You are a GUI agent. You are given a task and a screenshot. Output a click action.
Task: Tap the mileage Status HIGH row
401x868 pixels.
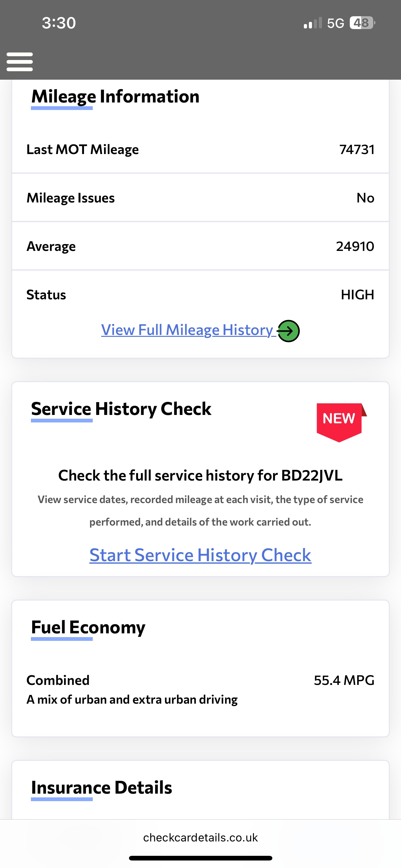point(200,295)
